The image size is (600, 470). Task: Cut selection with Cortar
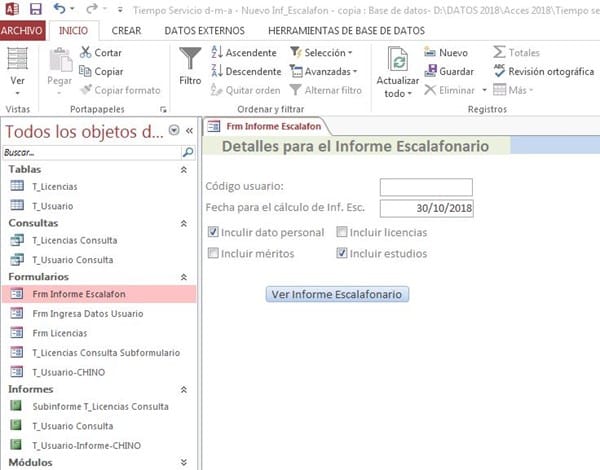tap(101, 52)
